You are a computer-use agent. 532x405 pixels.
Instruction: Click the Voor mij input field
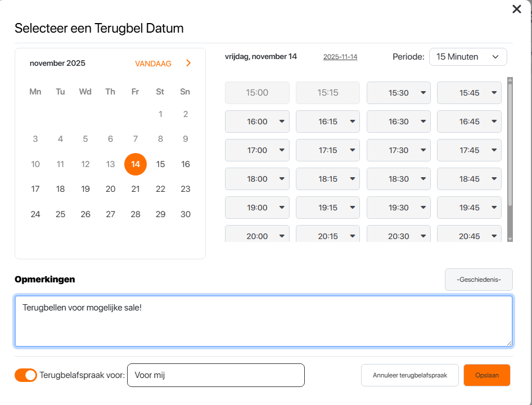pos(217,375)
